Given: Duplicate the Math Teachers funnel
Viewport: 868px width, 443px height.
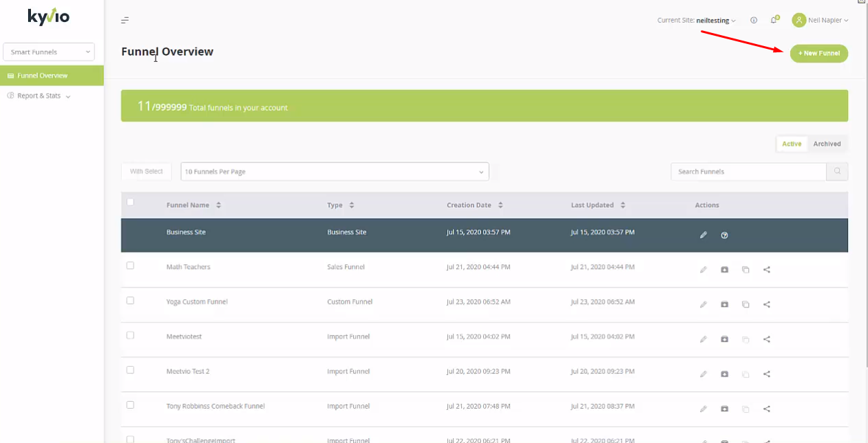Looking at the screenshot, I should (745, 270).
